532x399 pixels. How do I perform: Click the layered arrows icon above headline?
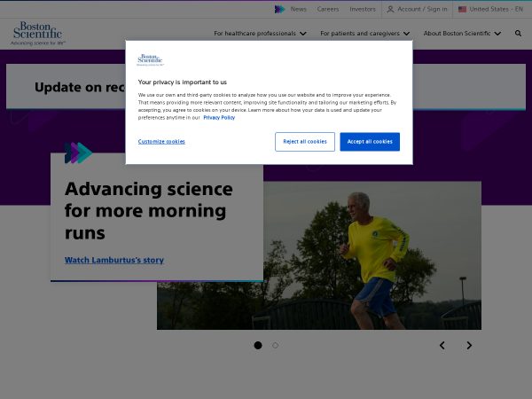pos(78,153)
